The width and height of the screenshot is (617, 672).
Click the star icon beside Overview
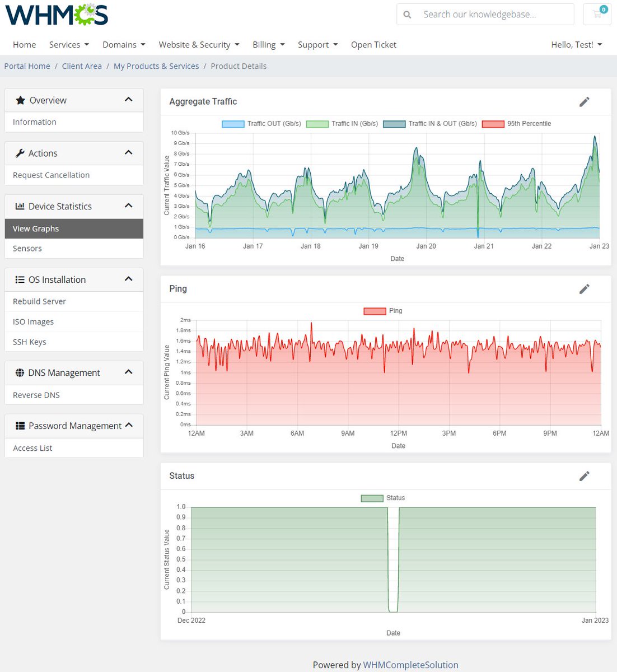click(x=21, y=100)
